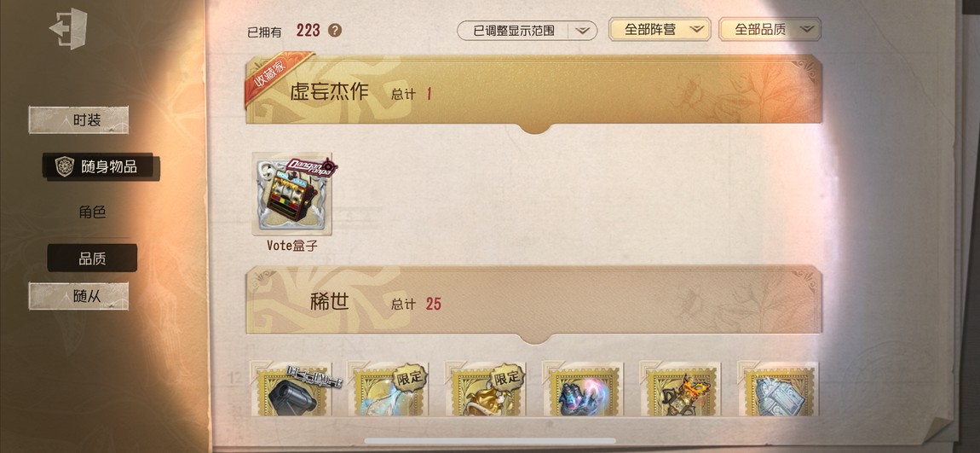The height and width of the screenshot is (453, 980).
Task: Switch to the 随从 tab
Action: (78, 296)
